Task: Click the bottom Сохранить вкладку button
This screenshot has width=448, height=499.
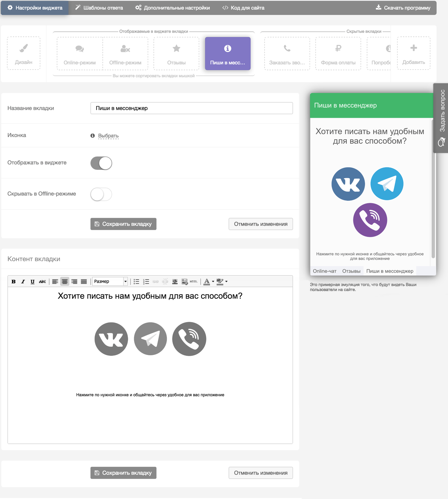Action: tap(123, 473)
